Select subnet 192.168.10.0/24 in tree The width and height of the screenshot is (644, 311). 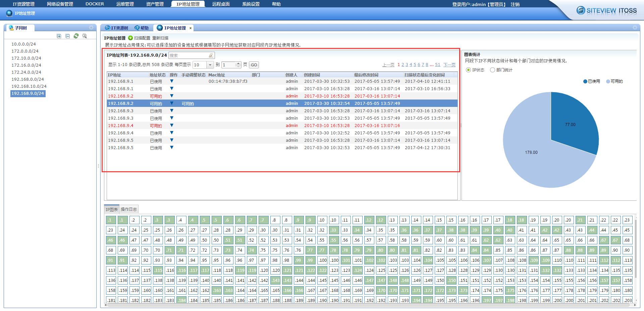click(29, 86)
